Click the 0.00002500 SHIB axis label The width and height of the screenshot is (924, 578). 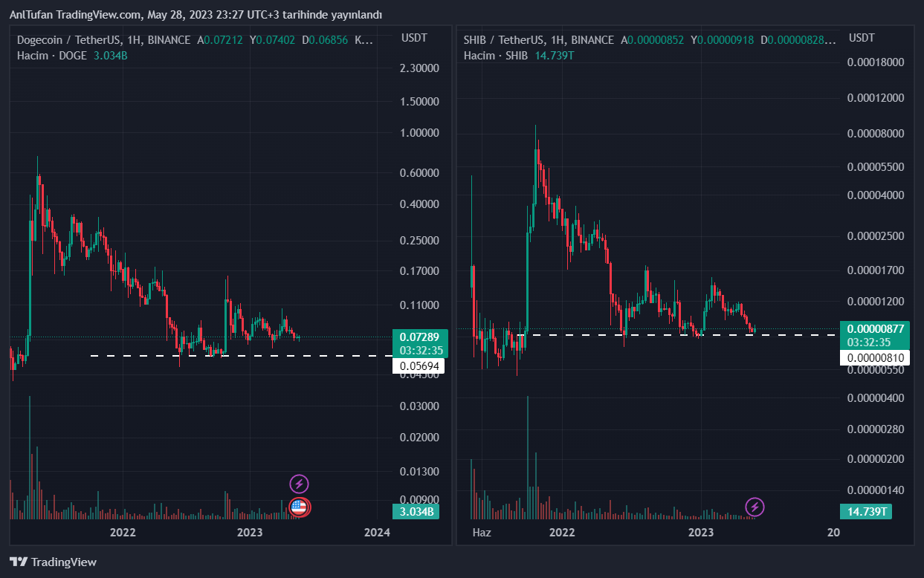(x=876, y=236)
